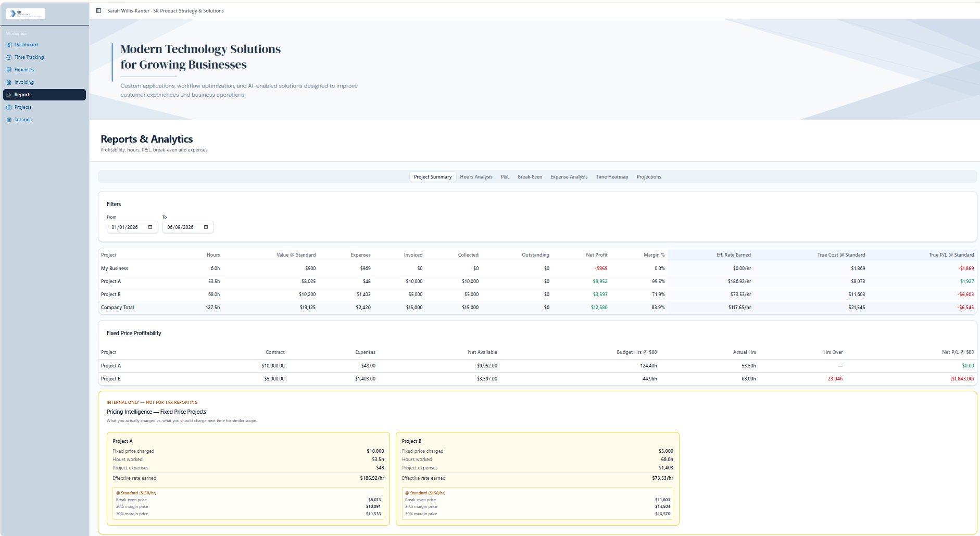Click the Dashboard icon in sidebar

click(9, 45)
